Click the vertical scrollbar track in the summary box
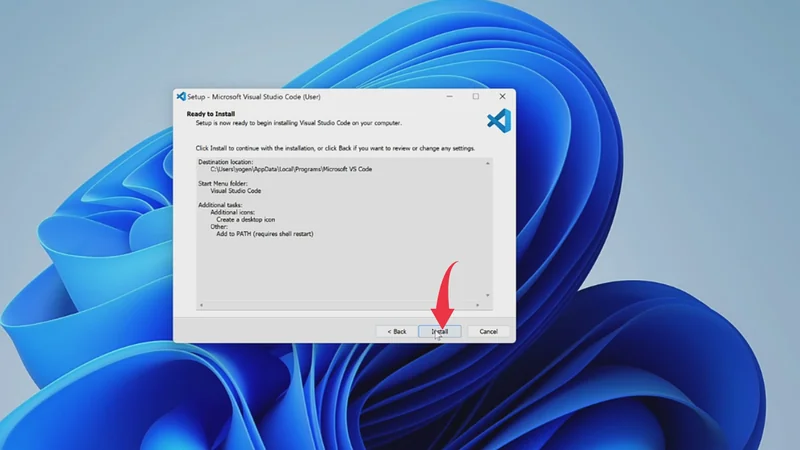 click(x=488, y=228)
